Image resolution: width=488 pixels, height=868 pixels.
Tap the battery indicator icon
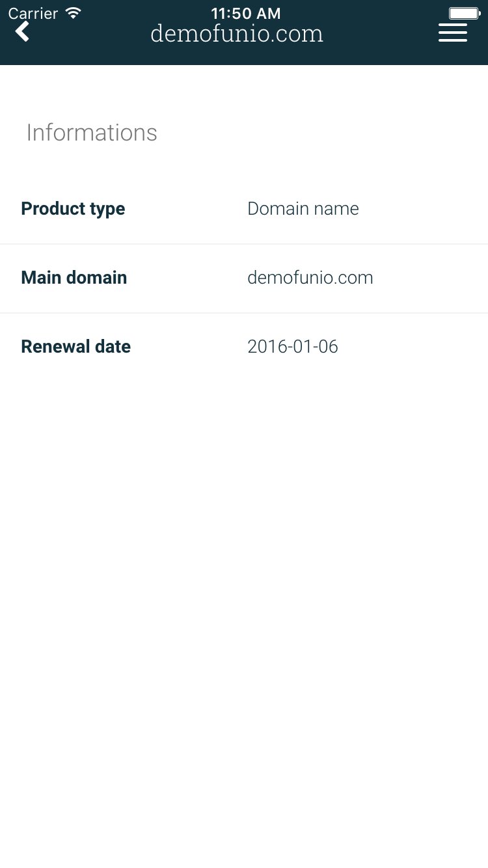(x=465, y=13)
